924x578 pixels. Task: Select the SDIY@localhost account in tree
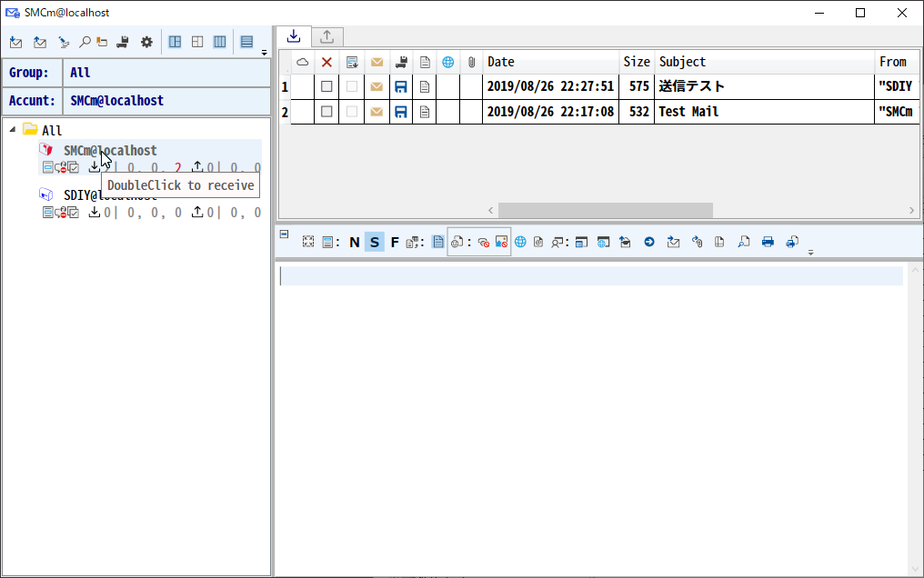[110, 195]
